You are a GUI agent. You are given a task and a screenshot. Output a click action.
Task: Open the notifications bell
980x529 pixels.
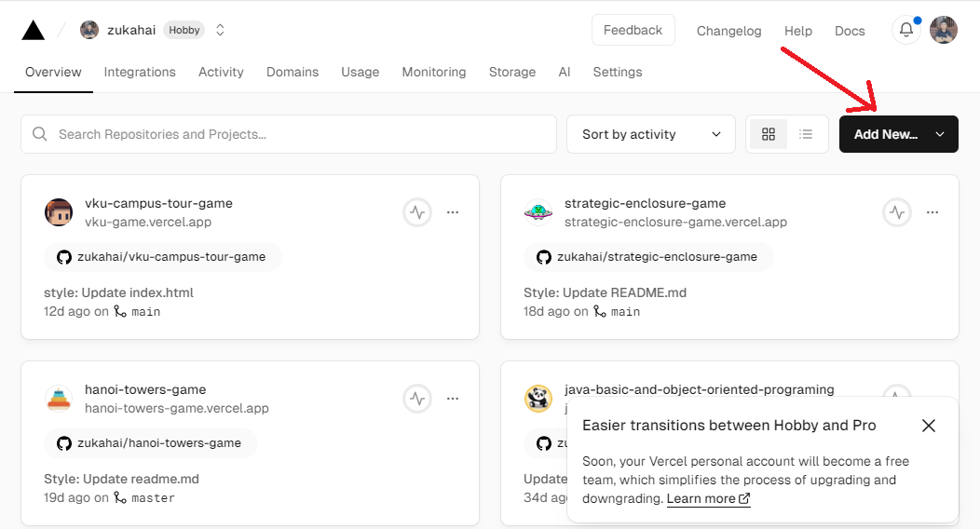[x=906, y=30]
